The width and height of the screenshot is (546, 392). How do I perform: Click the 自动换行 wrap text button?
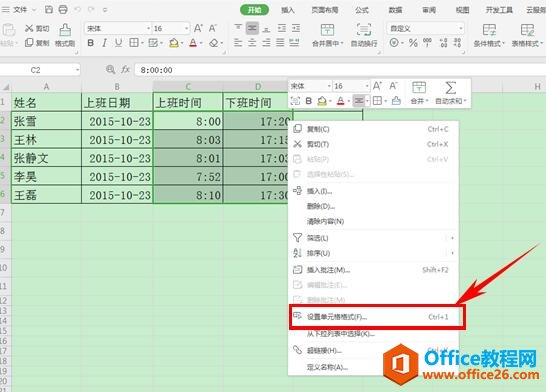pyautogui.click(x=364, y=35)
